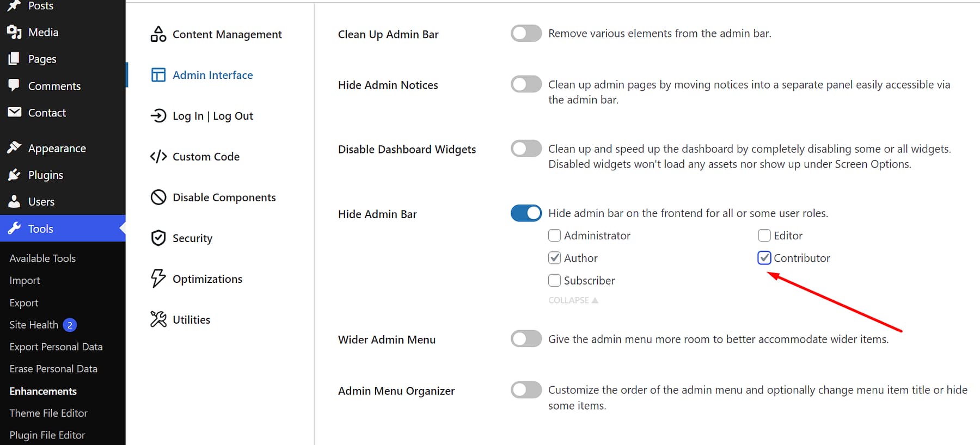Click the Optimizations lightning bolt icon
Viewport: 980px width, 445px height.
click(x=158, y=279)
